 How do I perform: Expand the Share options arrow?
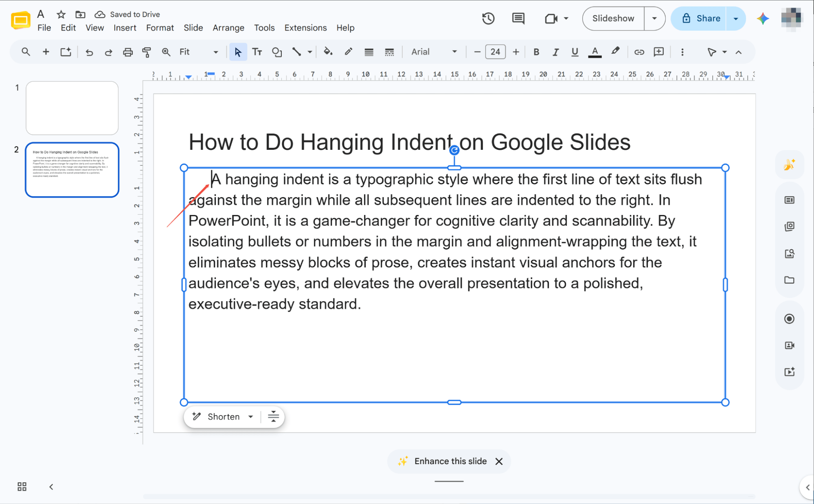[735, 18]
